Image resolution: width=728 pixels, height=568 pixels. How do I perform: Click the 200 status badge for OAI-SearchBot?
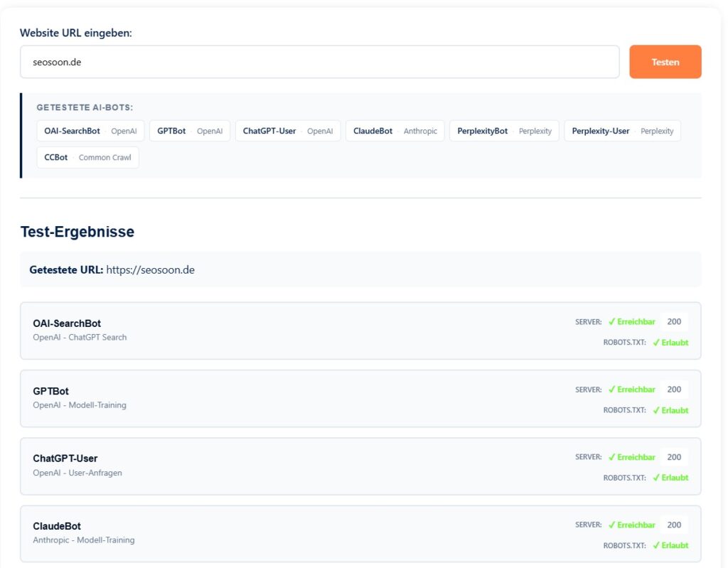pos(673,321)
